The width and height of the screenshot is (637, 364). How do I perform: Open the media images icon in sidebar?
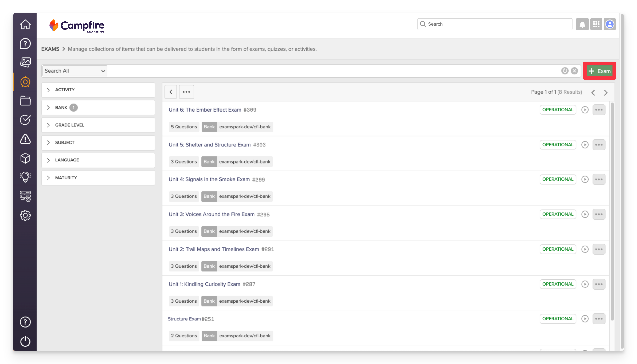25,62
